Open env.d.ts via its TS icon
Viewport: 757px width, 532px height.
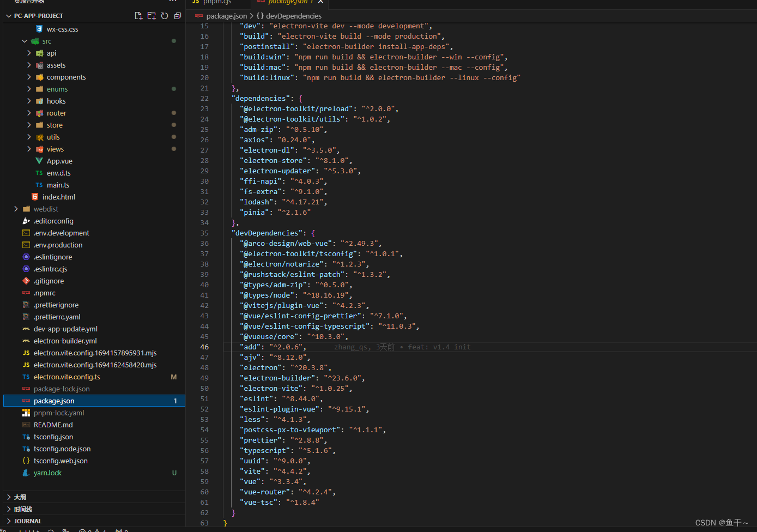pyautogui.click(x=39, y=173)
